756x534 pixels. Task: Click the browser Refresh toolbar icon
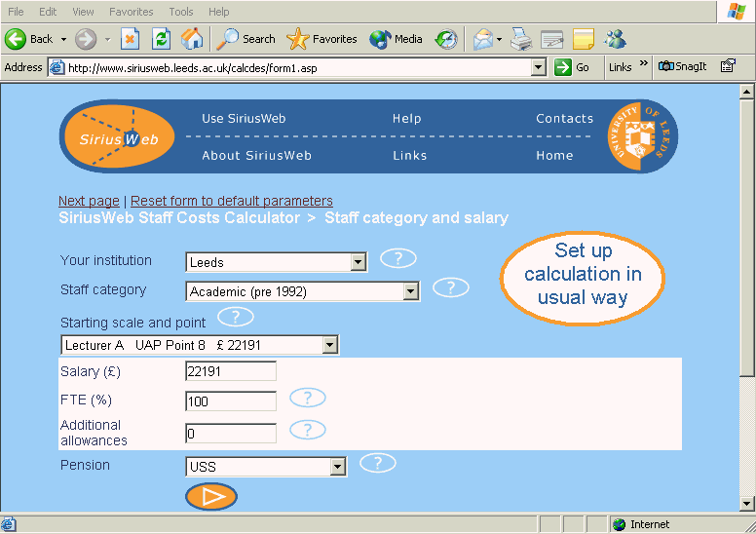[162, 39]
